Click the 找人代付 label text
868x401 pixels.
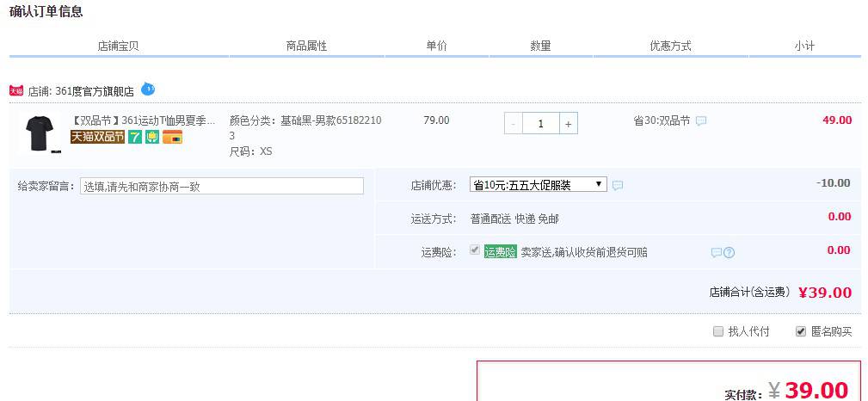coord(748,332)
